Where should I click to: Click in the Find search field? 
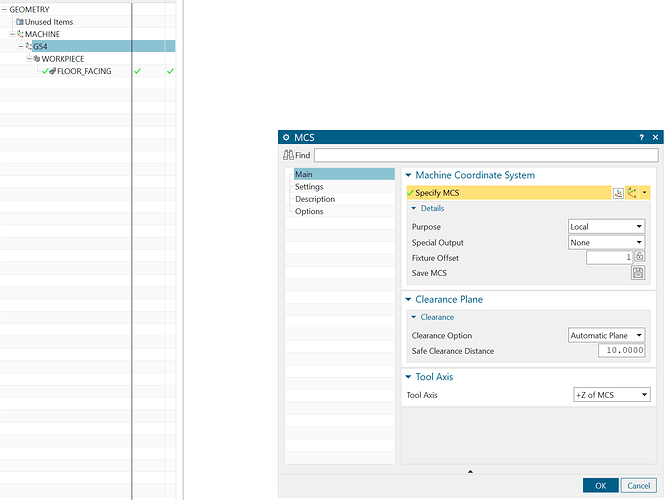click(x=486, y=155)
